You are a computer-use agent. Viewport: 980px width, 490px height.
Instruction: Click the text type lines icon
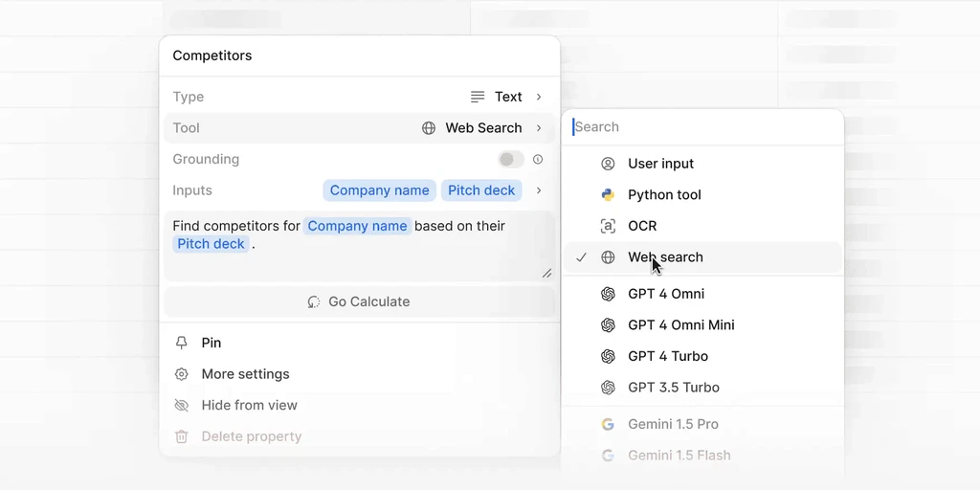pyautogui.click(x=478, y=97)
